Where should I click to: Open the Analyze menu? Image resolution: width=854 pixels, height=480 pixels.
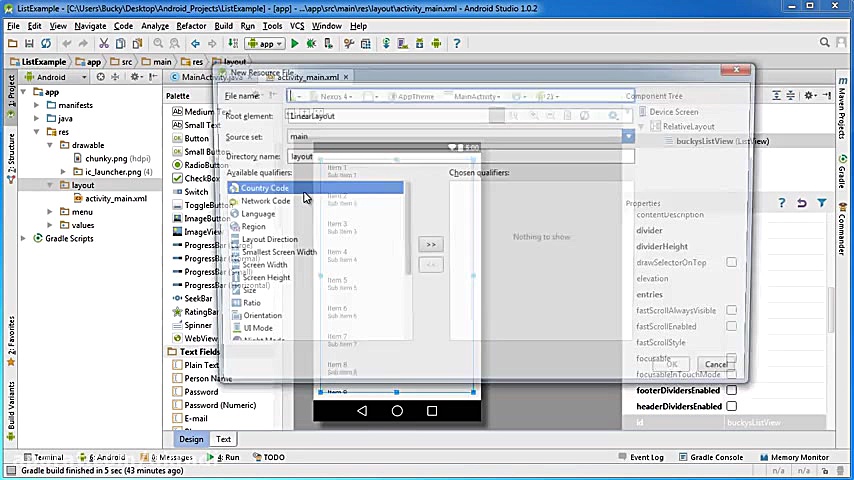click(x=155, y=26)
